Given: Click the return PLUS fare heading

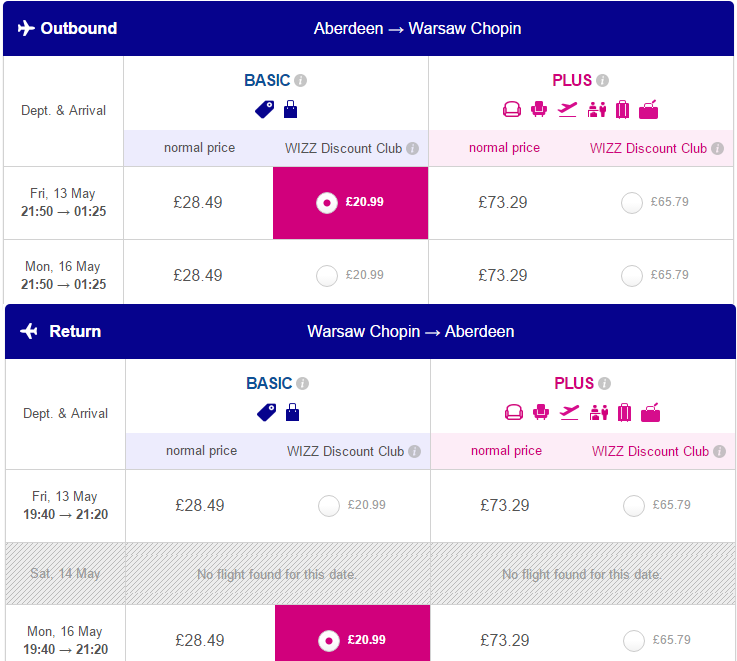Looking at the screenshot, I should pos(573,383).
